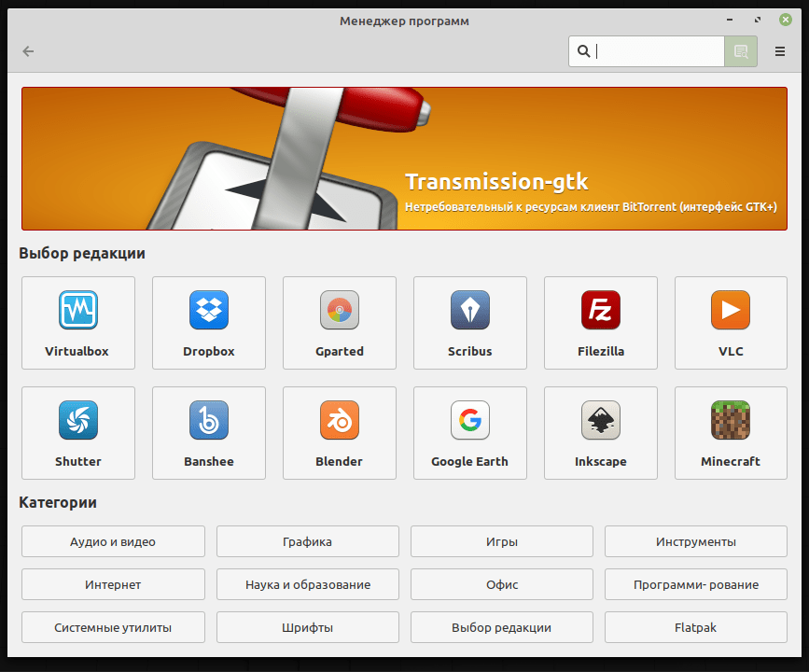Image resolution: width=809 pixels, height=672 pixels.
Task: Toggle search in descriptions button
Action: [741, 51]
